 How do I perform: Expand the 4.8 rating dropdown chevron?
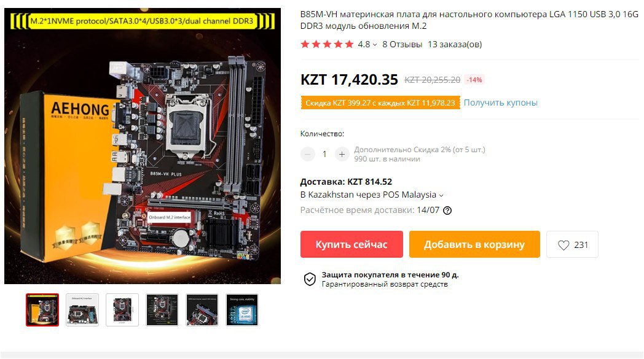pyautogui.click(x=375, y=45)
